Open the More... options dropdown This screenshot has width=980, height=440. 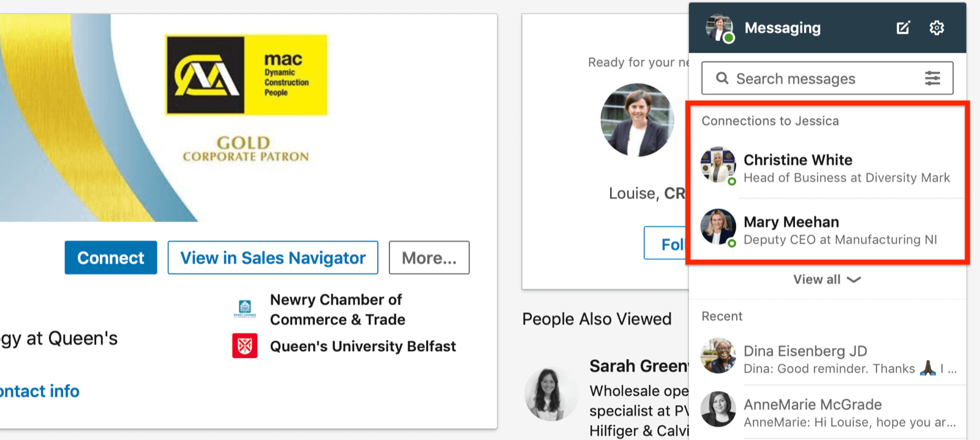[429, 258]
